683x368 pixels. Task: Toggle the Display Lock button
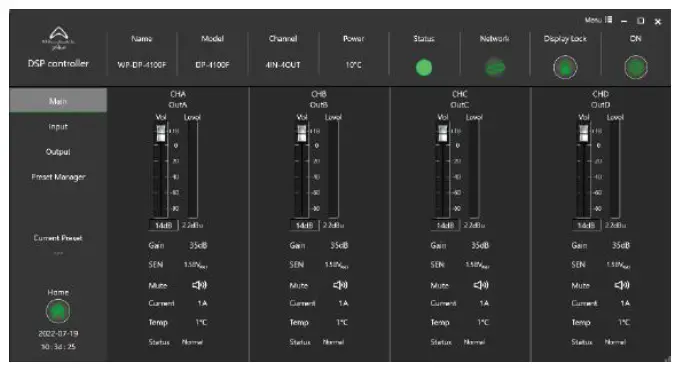tap(565, 68)
